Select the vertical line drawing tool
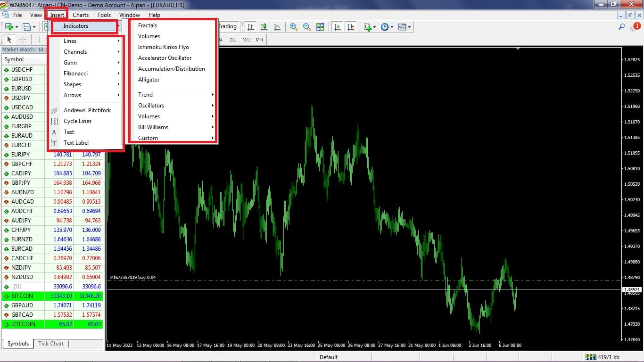Viewport: 644px width, 362px height. [40, 40]
